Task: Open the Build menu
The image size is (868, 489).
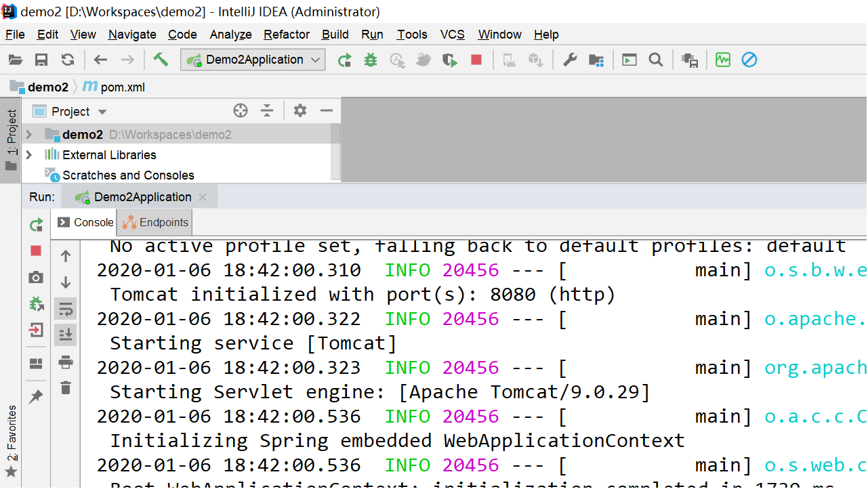Action: pos(335,35)
